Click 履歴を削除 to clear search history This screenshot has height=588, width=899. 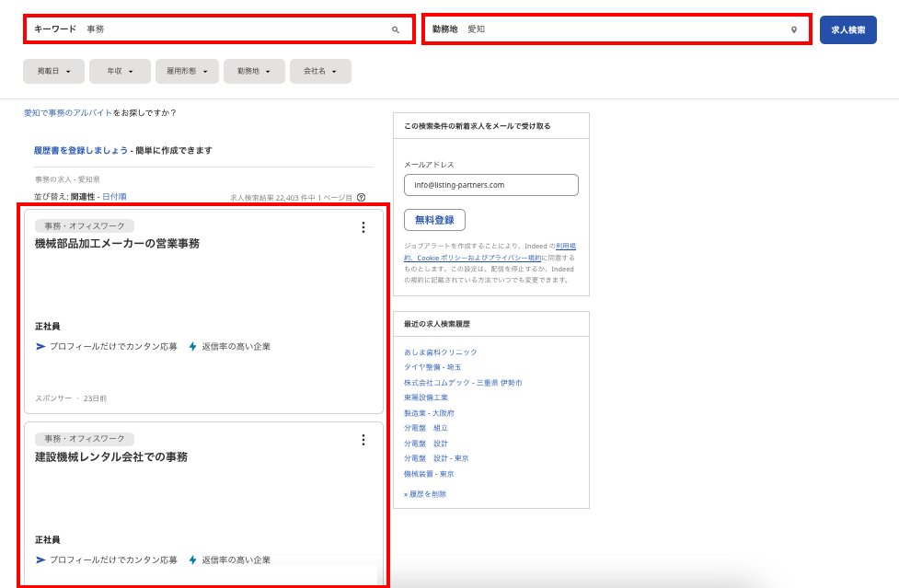click(427, 494)
